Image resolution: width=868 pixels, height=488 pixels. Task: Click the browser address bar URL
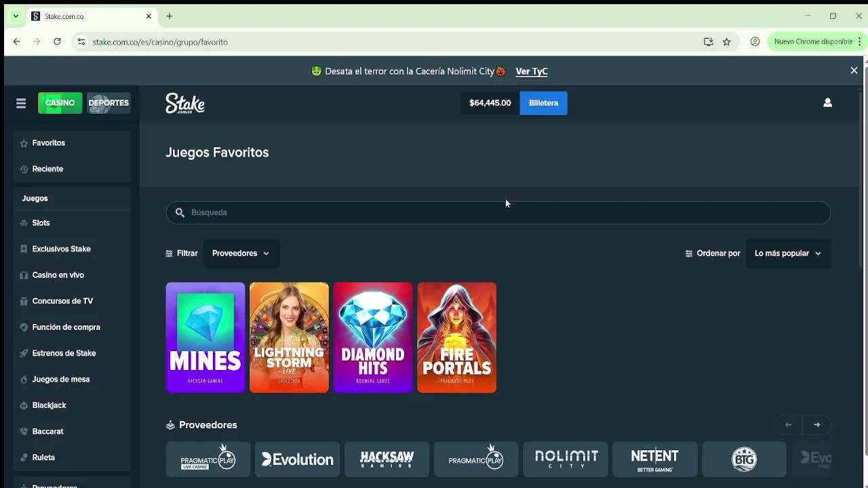[x=160, y=42]
